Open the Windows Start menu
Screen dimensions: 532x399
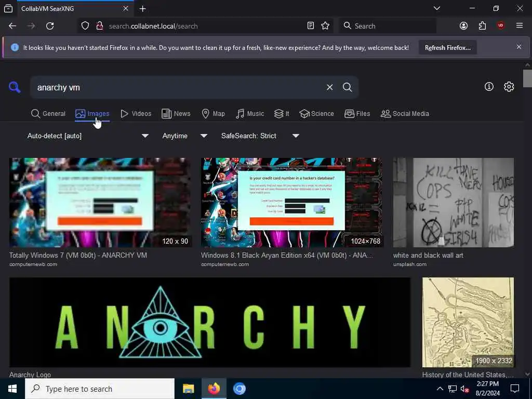coord(12,389)
